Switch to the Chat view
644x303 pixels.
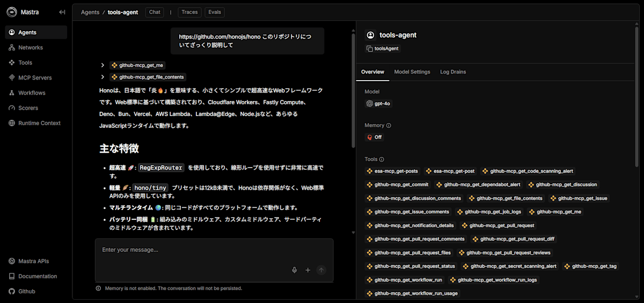[155, 12]
